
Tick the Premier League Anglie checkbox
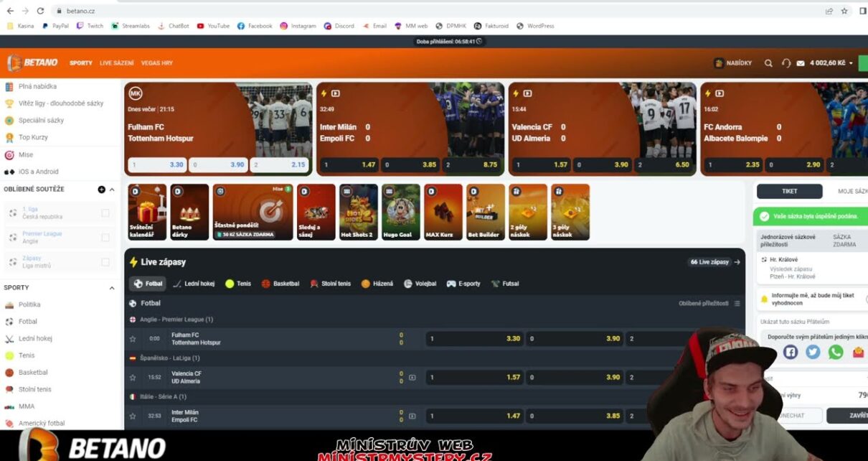tap(105, 237)
